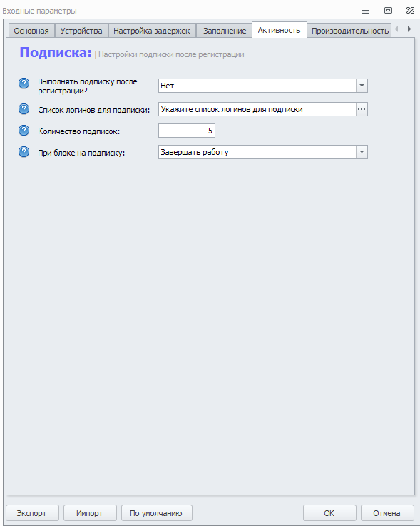
Task: Click help icon beside 'Список логинов для подписки'
Action: (24, 109)
